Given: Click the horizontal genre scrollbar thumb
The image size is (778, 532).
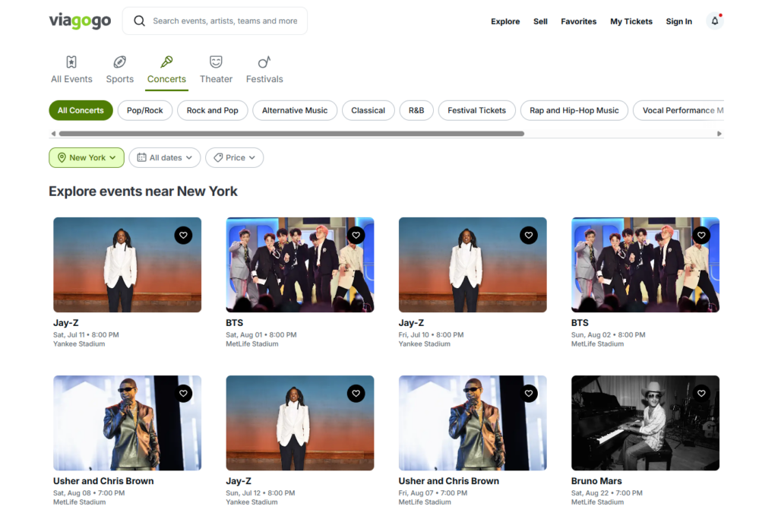Looking at the screenshot, I should click(x=292, y=134).
